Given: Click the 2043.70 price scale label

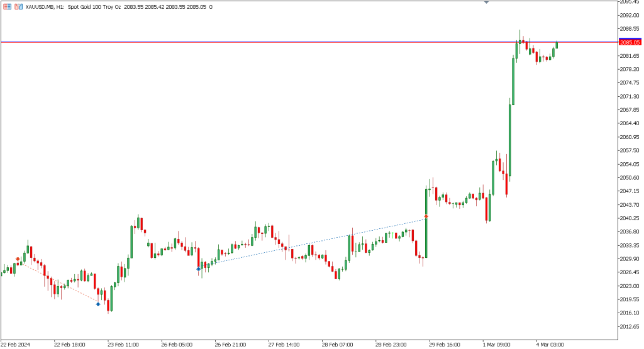Looking at the screenshot, I should click(630, 205).
